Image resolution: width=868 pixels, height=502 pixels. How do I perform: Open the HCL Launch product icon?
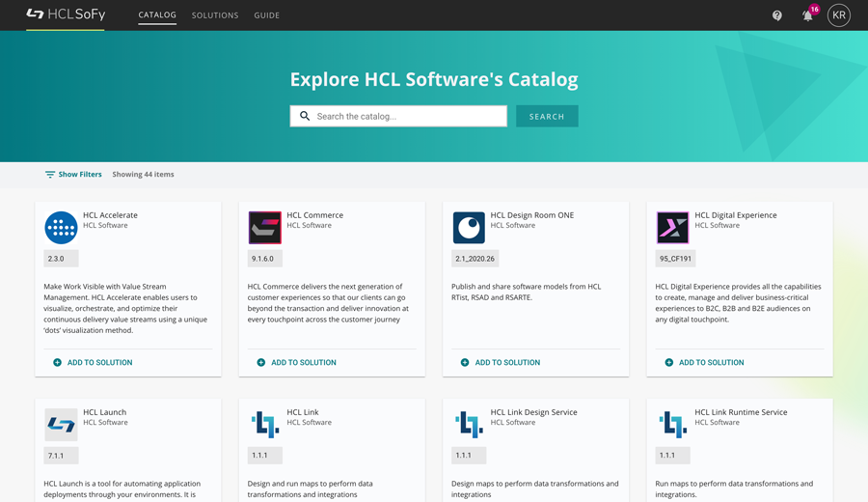pos(61,425)
